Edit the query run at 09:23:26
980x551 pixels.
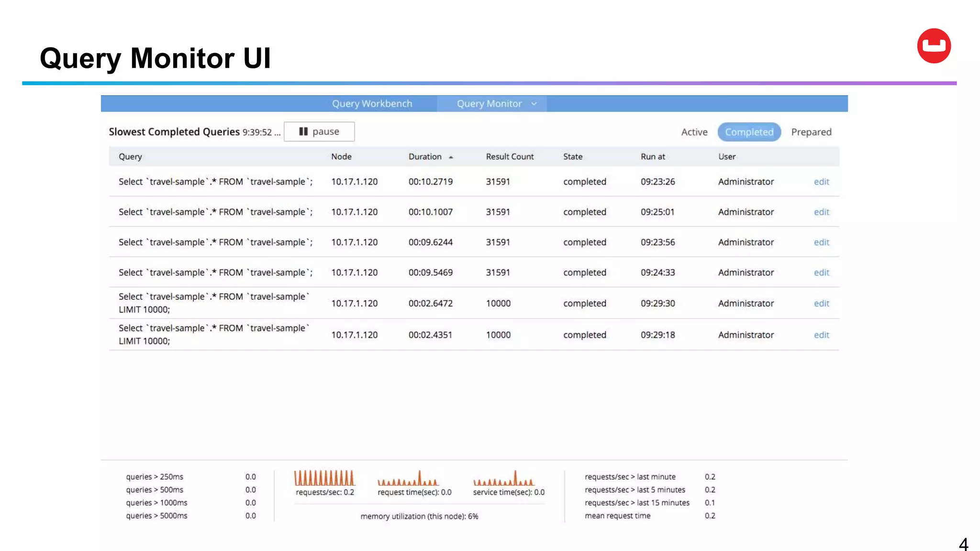[821, 182]
